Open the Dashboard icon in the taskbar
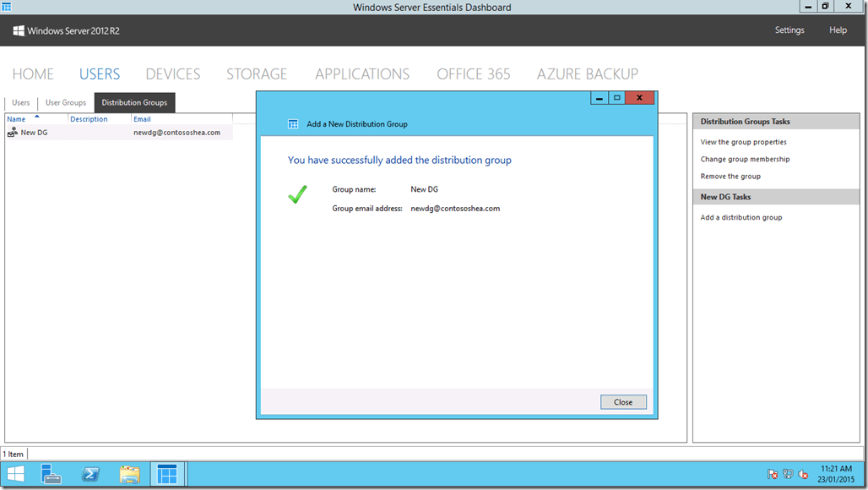868x490 pixels. [x=167, y=474]
